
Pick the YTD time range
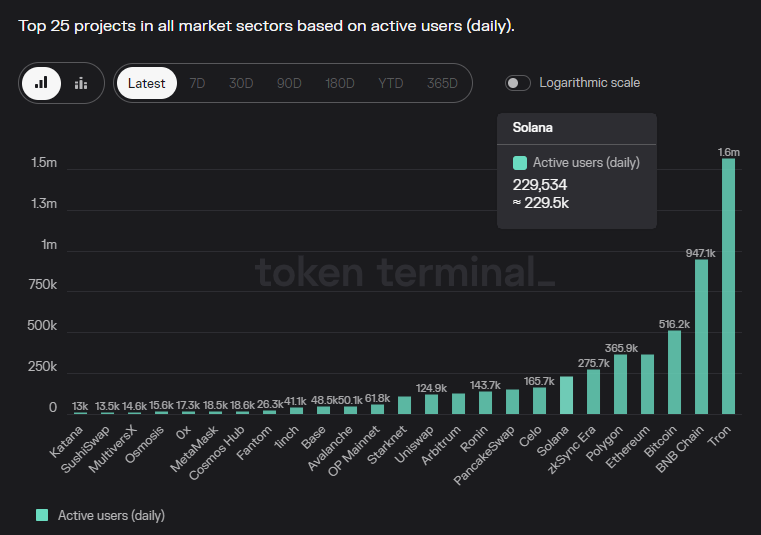click(x=390, y=83)
